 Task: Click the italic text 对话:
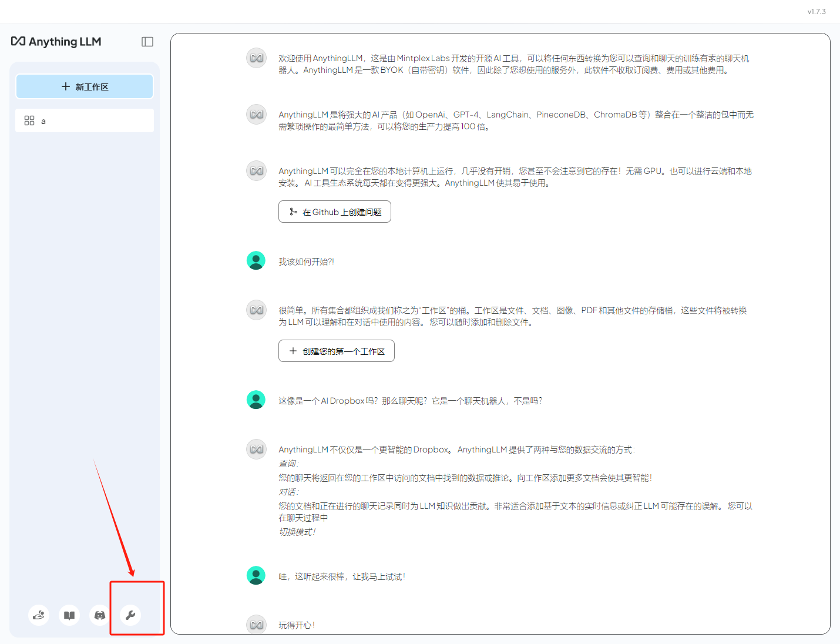(x=288, y=492)
